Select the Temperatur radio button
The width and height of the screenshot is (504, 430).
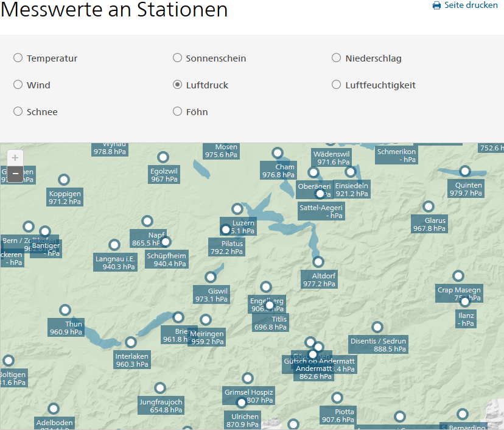tap(18, 58)
